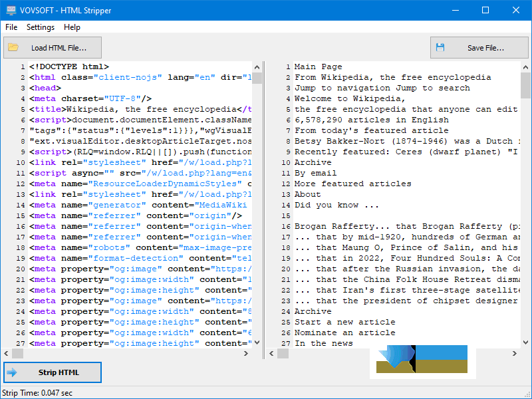Click 'Jump to navigation Jump to search' line
The height and width of the screenshot is (399, 532).
click(382, 88)
